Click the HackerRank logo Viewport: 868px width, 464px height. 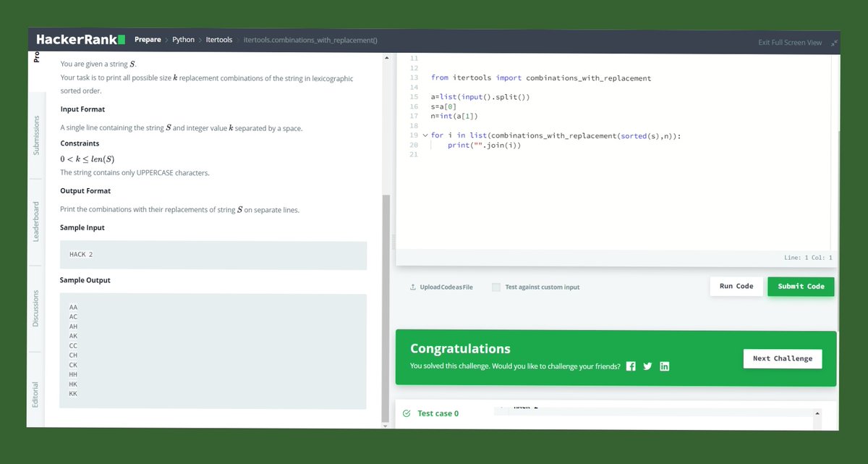coord(80,40)
